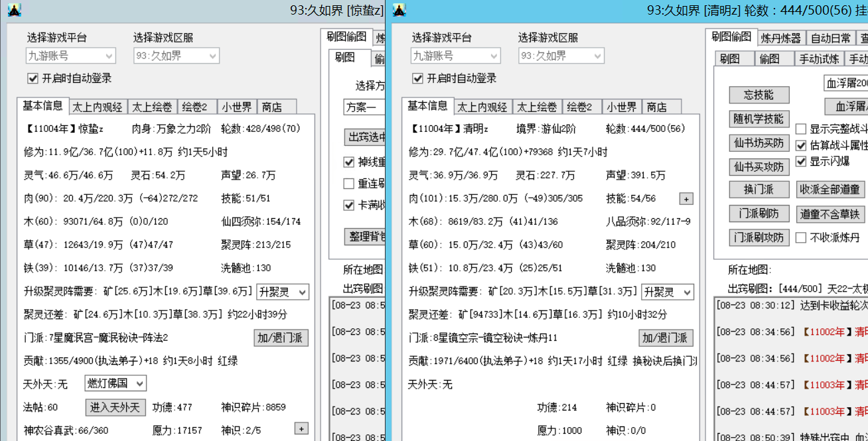Enable the 显示完整战斗 checkbox
Image resolution: width=868 pixels, height=441 pixels.
[x=801, y=129]
